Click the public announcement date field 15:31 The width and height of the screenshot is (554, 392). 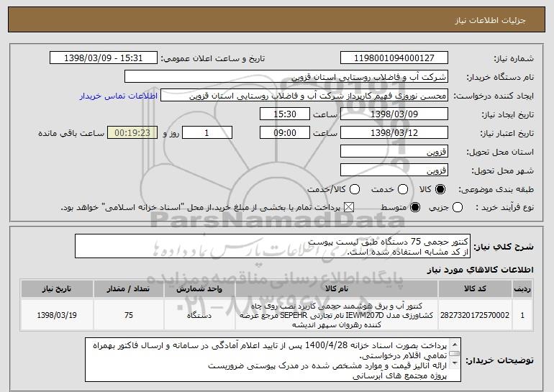pyautogui.click(x=104, y=58)
